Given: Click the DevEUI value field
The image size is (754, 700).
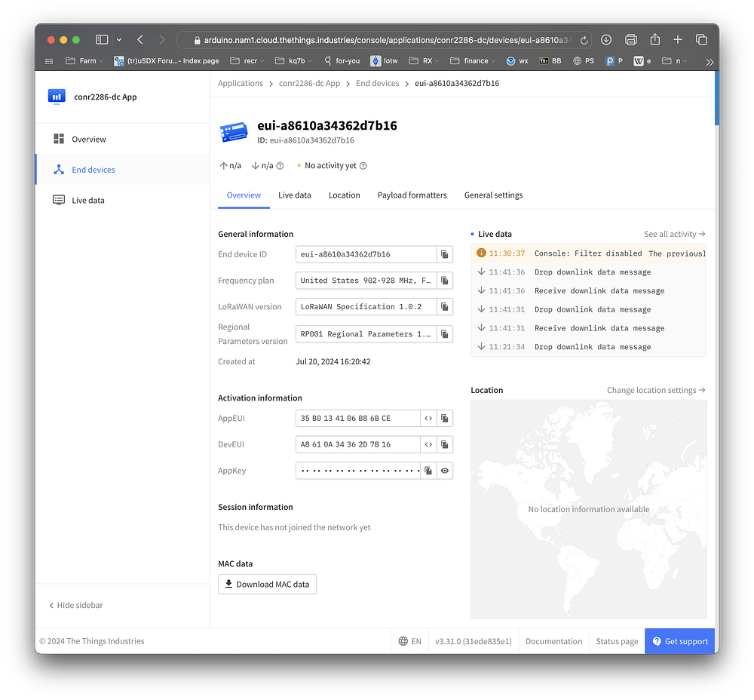Looking at the screenshot, I should (357, 444).
